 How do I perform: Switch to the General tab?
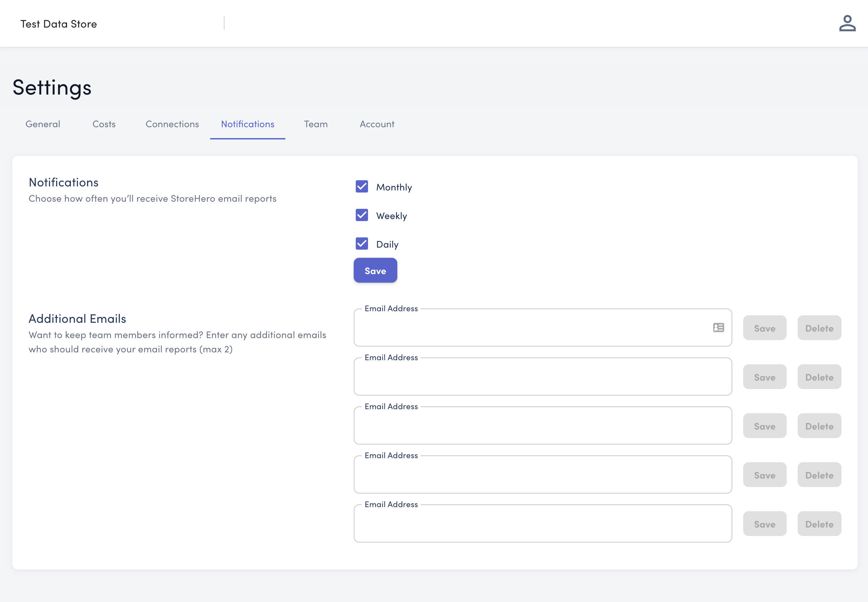43,124
